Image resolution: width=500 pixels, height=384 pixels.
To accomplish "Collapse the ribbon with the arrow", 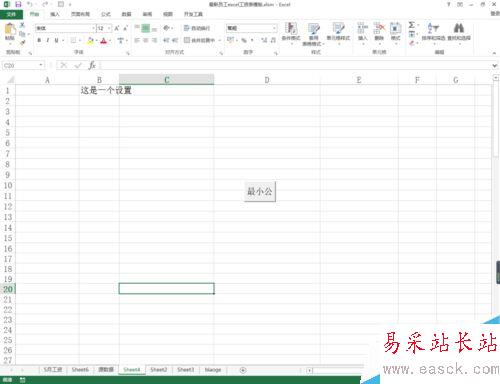I will click(494, 53).
